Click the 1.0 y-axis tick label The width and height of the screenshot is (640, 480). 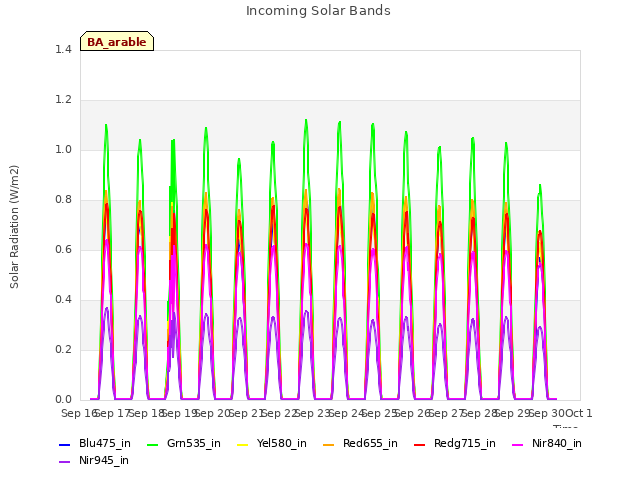[x=63, y=149]
